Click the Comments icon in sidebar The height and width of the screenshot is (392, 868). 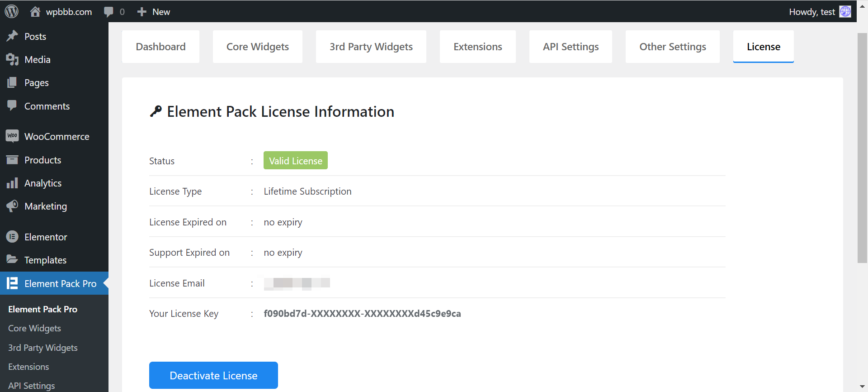12,105
